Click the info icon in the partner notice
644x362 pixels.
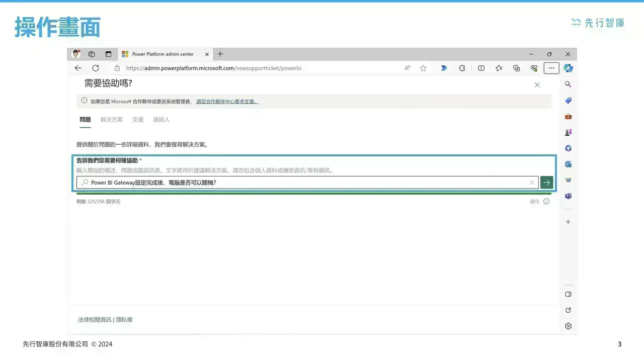pos(84,101)
